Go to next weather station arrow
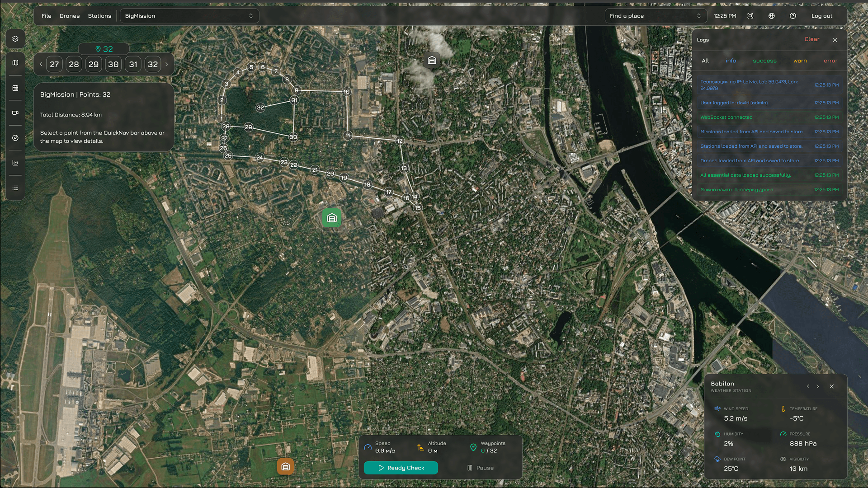 coord(817,387)
